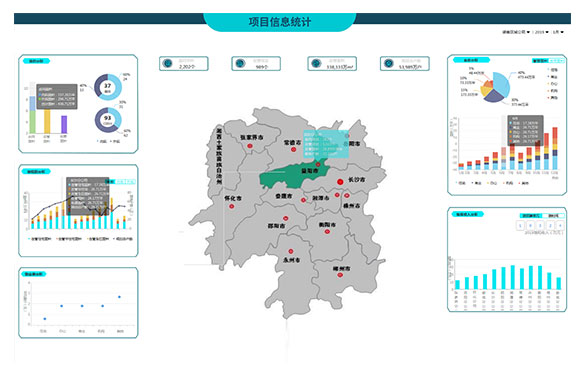Click the red marker on 郴州市
The height and width of the screenshot is (376, 585).
[340, 275]
